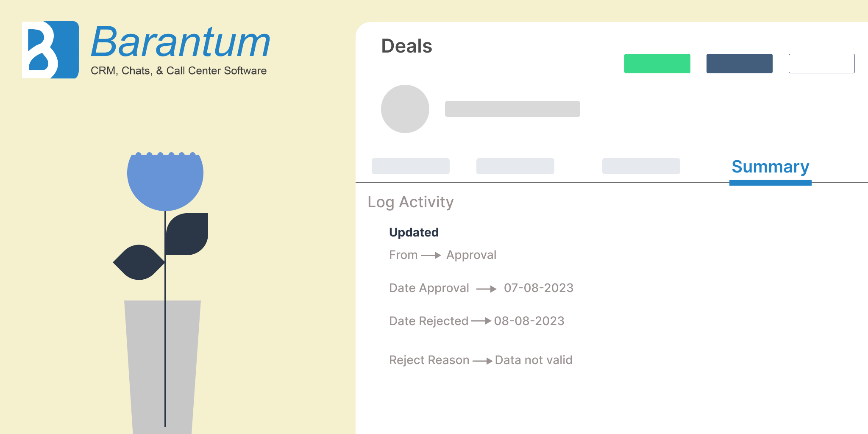
Task: Click the arrow after Date Rejected
Action: [481, 321]
